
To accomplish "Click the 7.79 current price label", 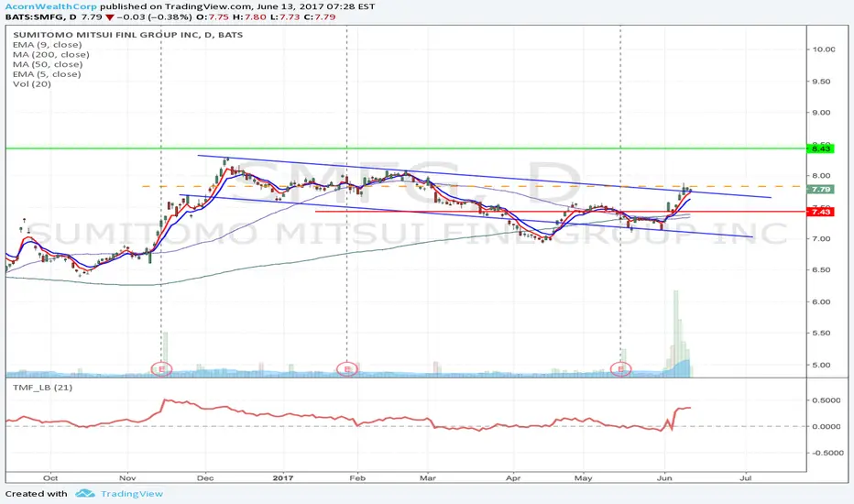I will (x=820, y=189).
